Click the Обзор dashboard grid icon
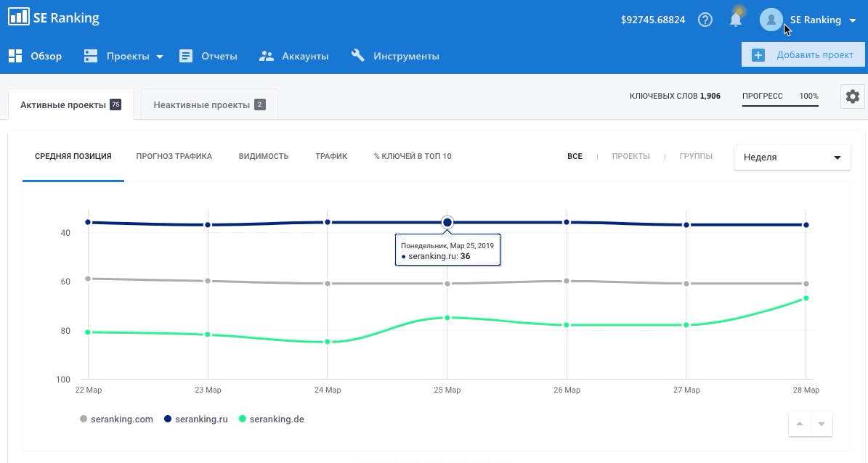The image size is (868, 463). pos(15,56)
